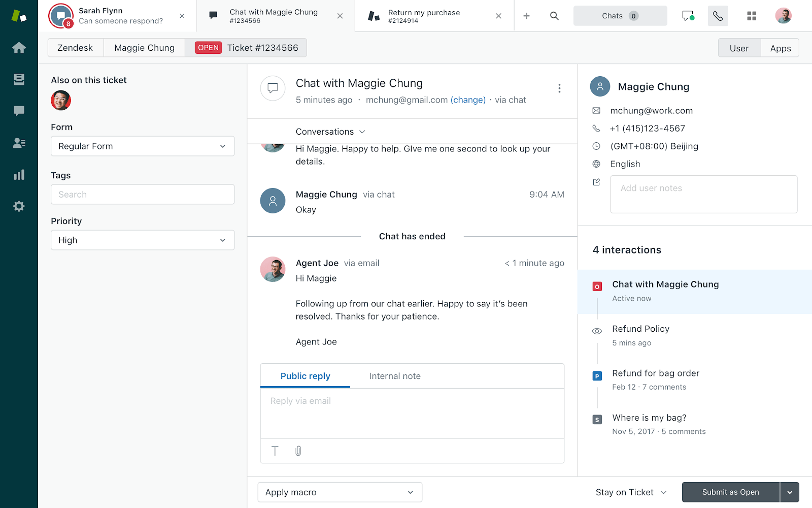
Task: Switch to the Internal note tab
Action: (395, 376)
